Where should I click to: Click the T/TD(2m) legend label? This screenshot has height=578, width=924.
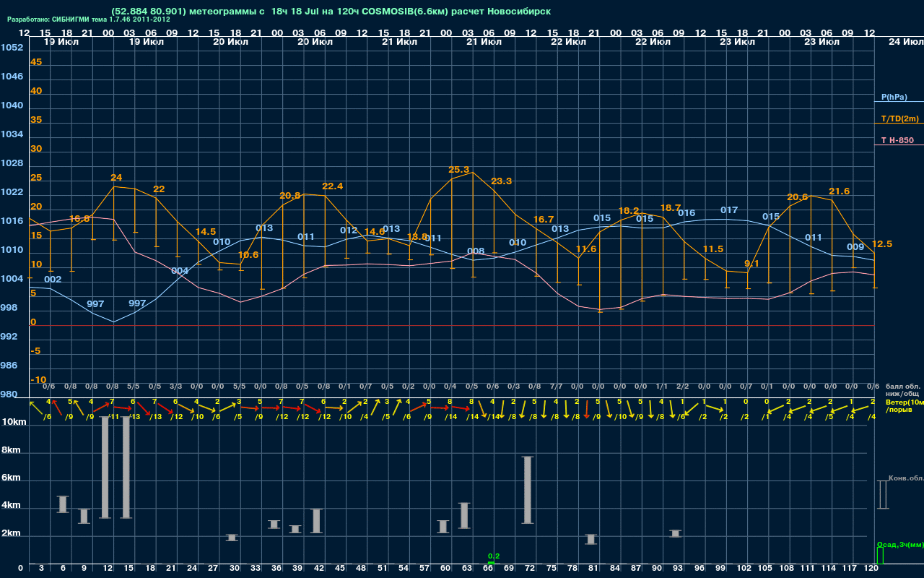[899, 118]
